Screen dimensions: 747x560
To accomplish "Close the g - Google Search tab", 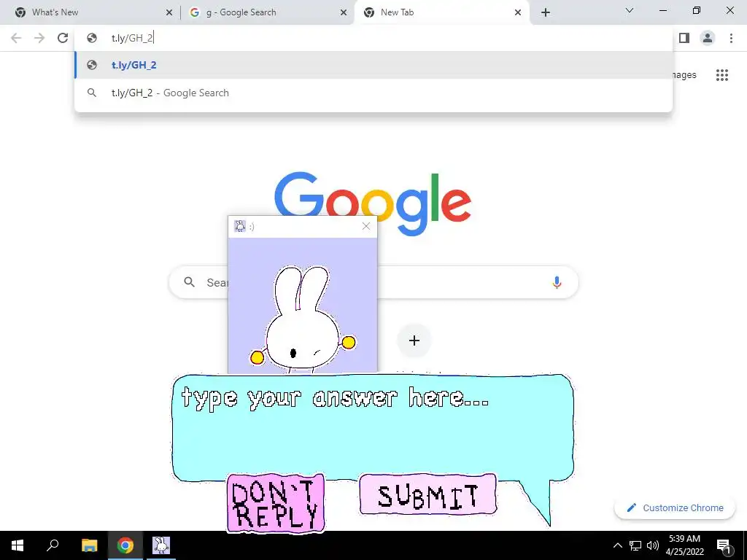I will tap(344, 12).
